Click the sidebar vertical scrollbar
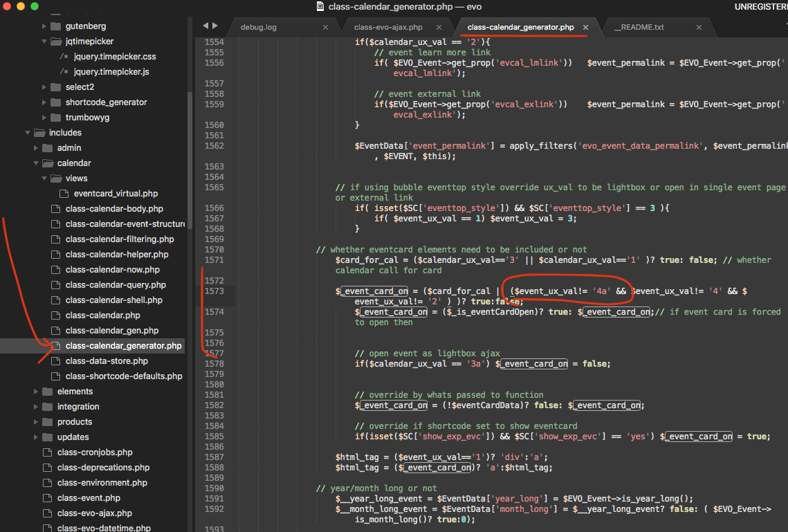The height and width of the screenshot is (532, 788). pyautogui.click(x=190, y=160)
